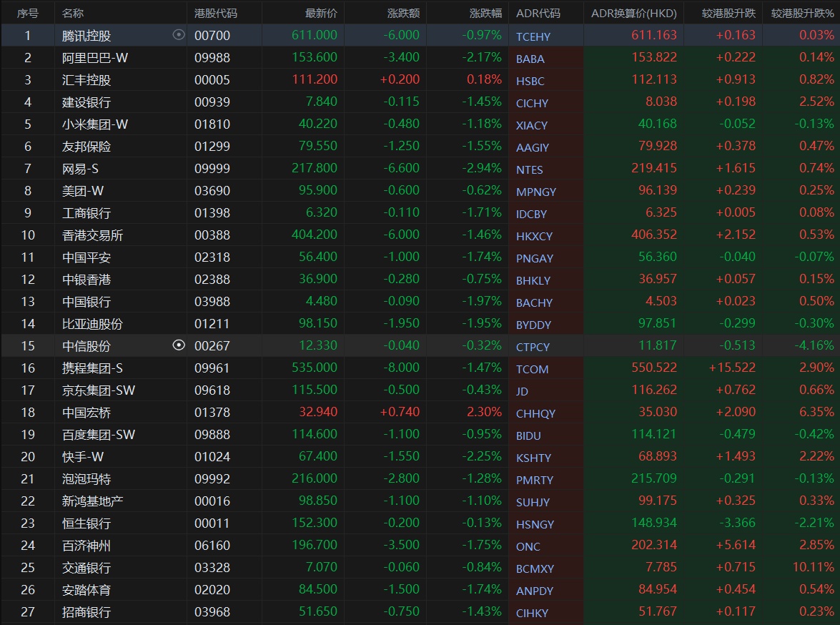Select the 阿里巴巴-W stock name

click(95, 58)
